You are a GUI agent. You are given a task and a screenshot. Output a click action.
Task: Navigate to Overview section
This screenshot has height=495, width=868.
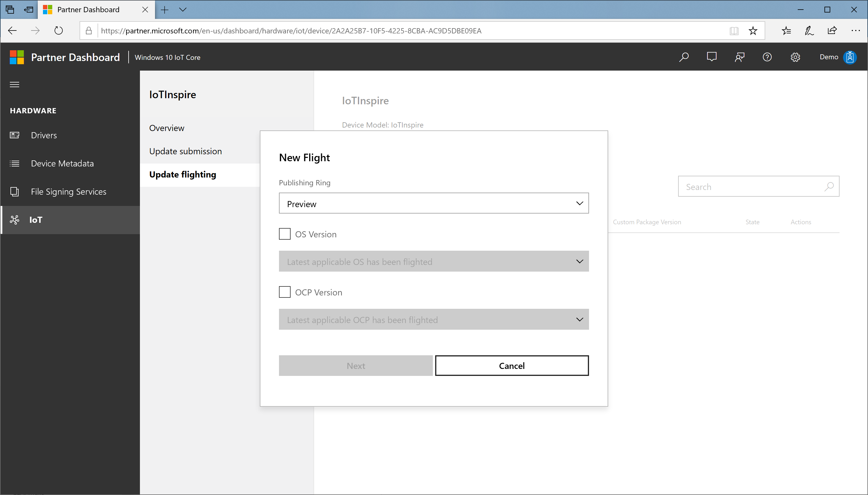click(x=167, y=128)
